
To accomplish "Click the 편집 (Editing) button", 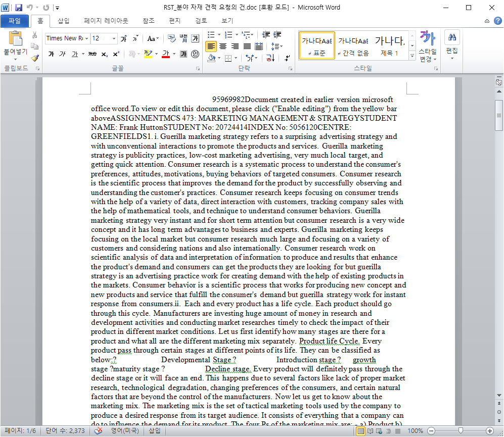I will pos(452,45).
